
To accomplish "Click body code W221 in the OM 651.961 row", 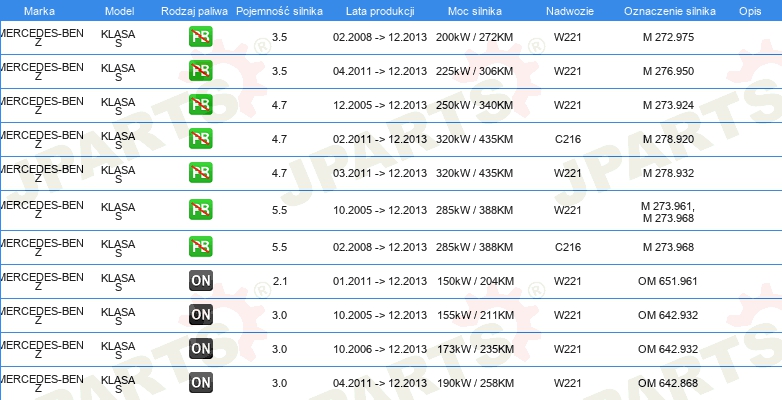I will tap(568, 281).
